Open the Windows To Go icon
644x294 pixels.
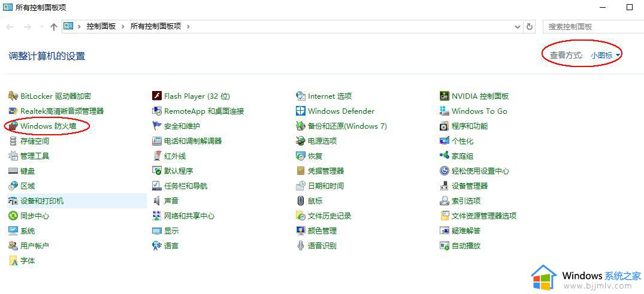(445, 111)
